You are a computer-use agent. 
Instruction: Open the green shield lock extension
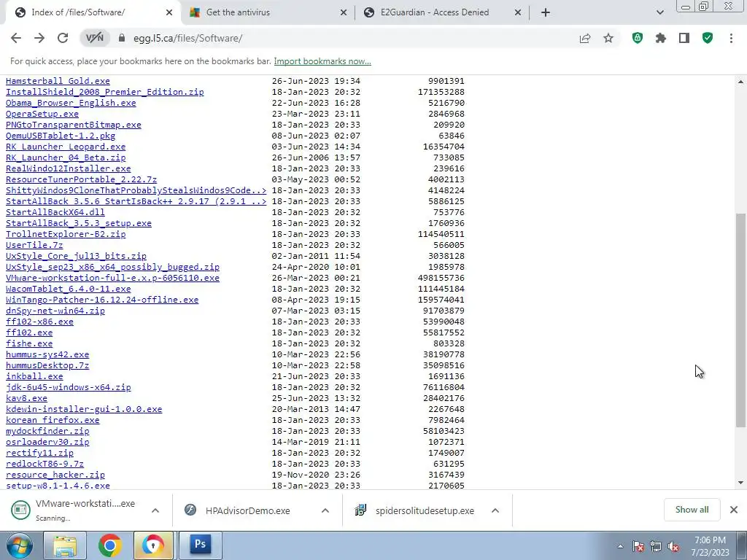(x=638, y=38)
